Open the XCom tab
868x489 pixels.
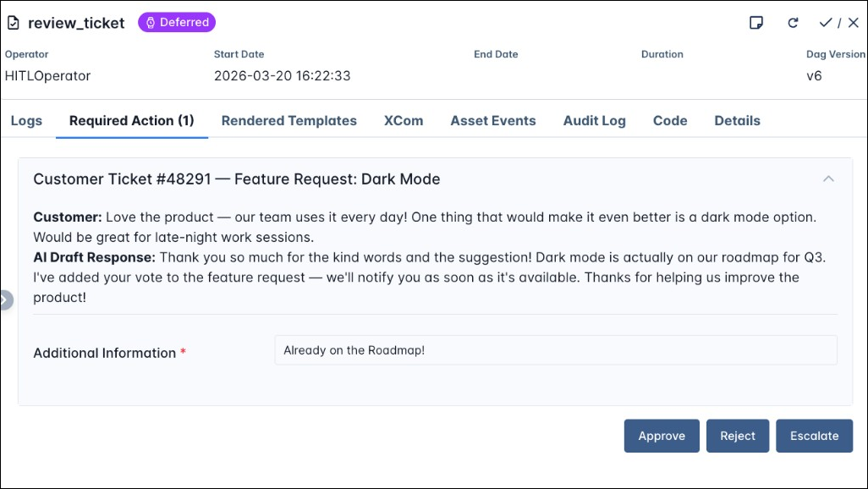[x=404, y=120]
